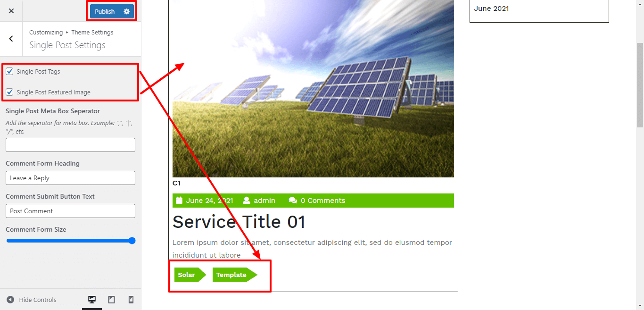Close the Customizer with the X icon

coord(11,11)
